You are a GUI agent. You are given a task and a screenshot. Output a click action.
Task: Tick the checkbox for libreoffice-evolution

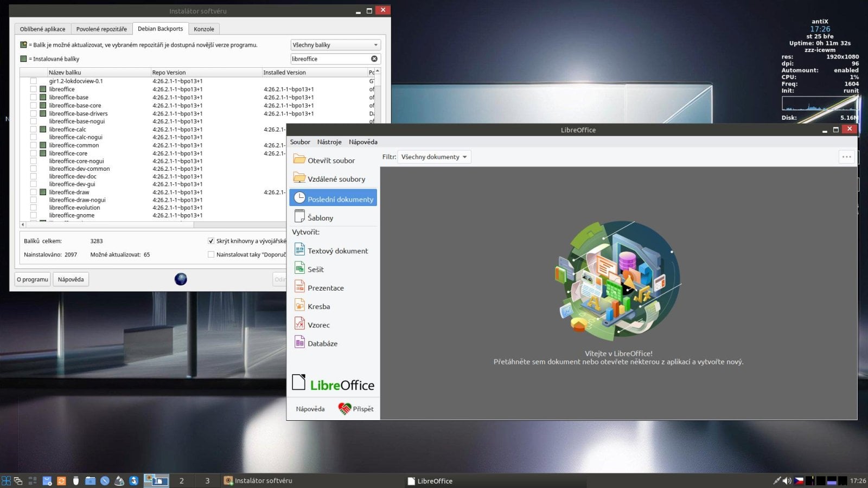[34, 208]
